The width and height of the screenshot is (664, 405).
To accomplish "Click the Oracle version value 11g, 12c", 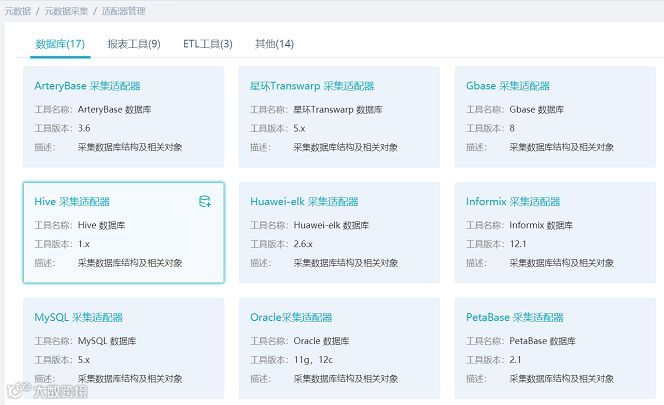I will click(313, 360).
